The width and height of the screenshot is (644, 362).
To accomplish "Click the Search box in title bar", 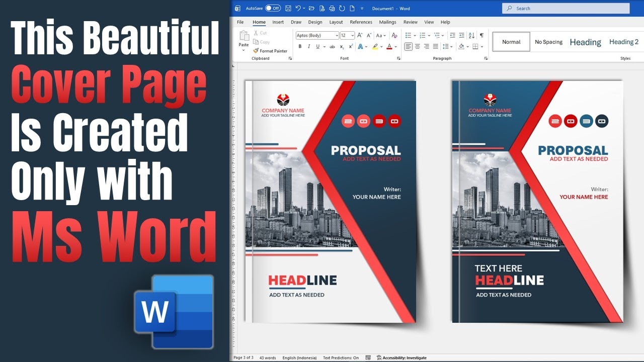I will coord(566,8).
